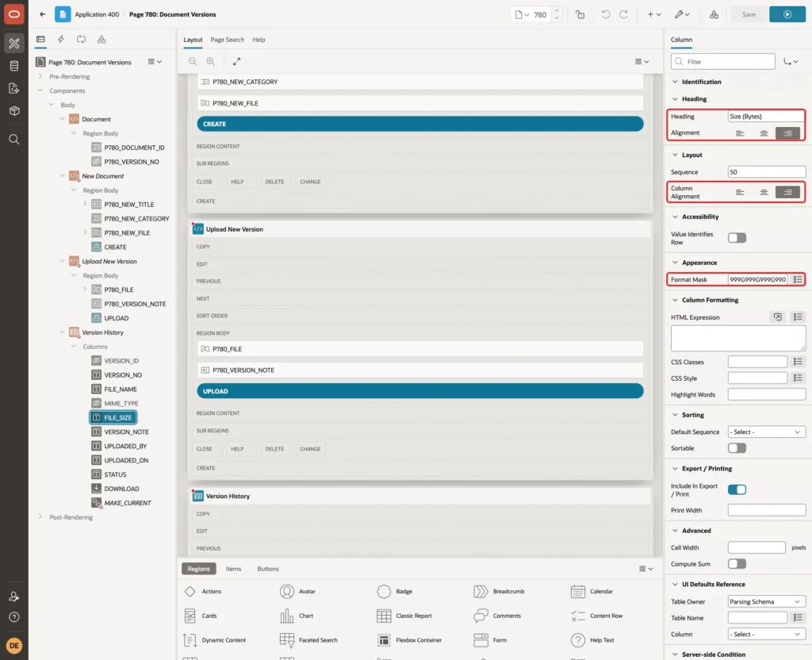Open the Shared Components tree tab
The width and height of the screenshot is (812, 660).
pos(101,40)
